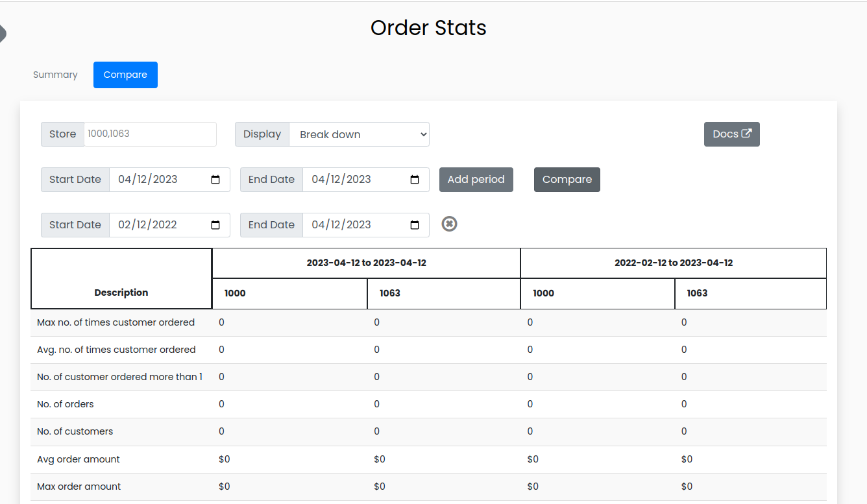Open calendar picker for first Start Date
867x504 pixels.
pyautogui.click(x=216, y=180)
